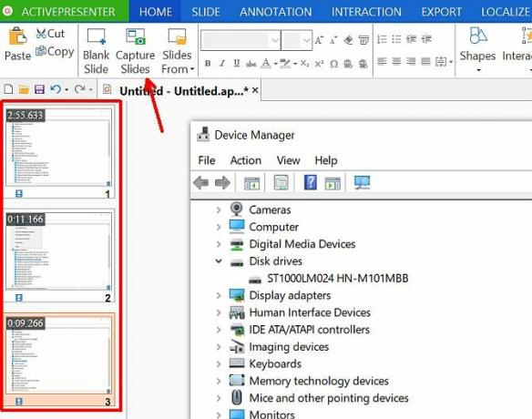This screenshot has width=532, height=419.
Task: Expand Mice and other pointing devices
Action: [219, 398]
